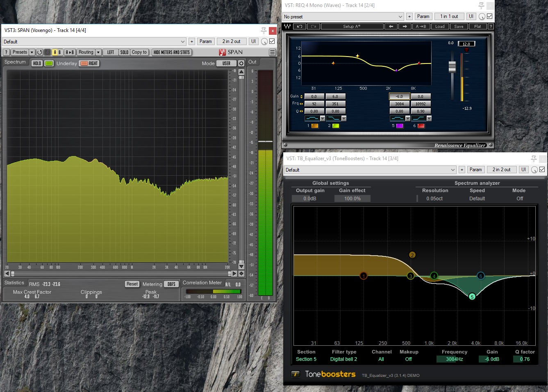This screenshot has height=392, width=548.
Task: Open SPAN help with the question mark button
Action: click(6, 52)
